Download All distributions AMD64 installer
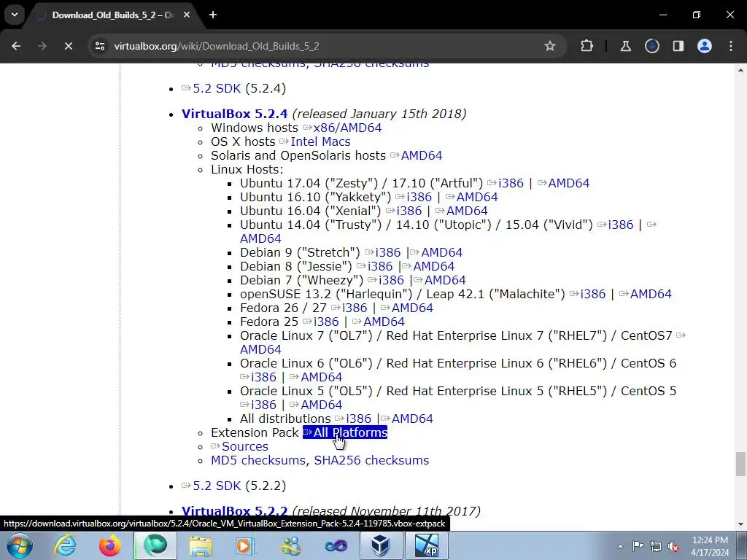Image resolution: width=747 pixels, height=560 pixels. coord(412,419)
